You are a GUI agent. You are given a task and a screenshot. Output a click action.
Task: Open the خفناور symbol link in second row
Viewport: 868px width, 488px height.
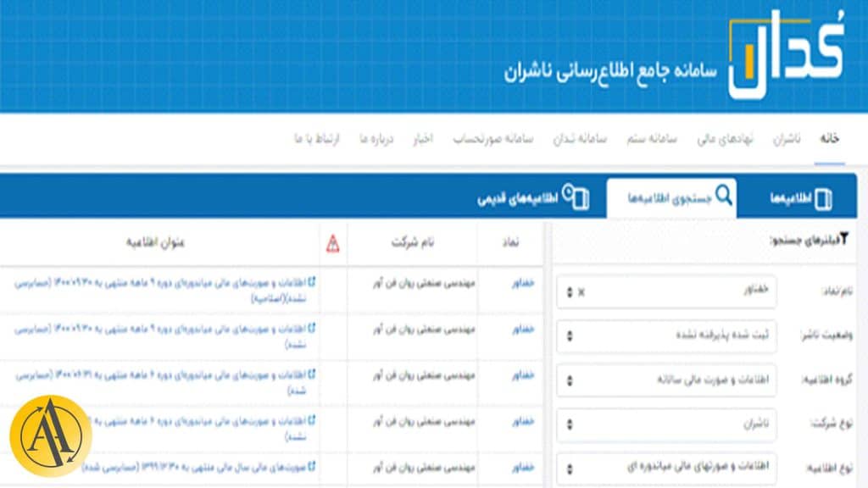523,330
